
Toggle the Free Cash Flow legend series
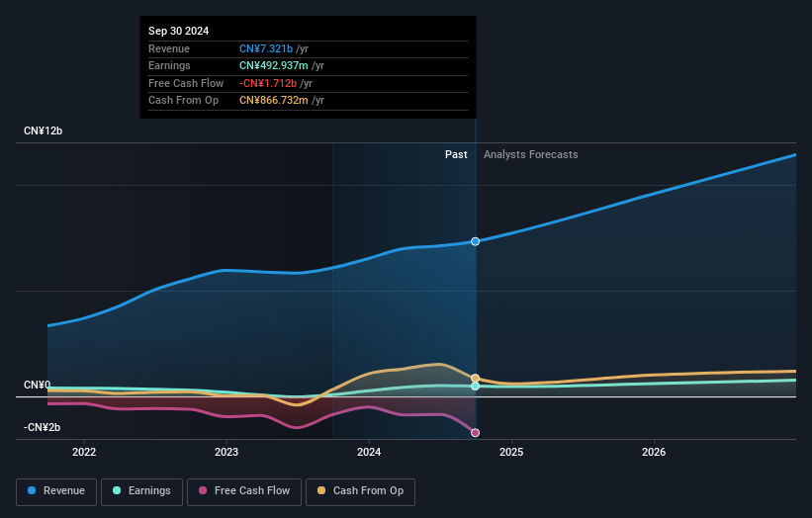point(244,491)
